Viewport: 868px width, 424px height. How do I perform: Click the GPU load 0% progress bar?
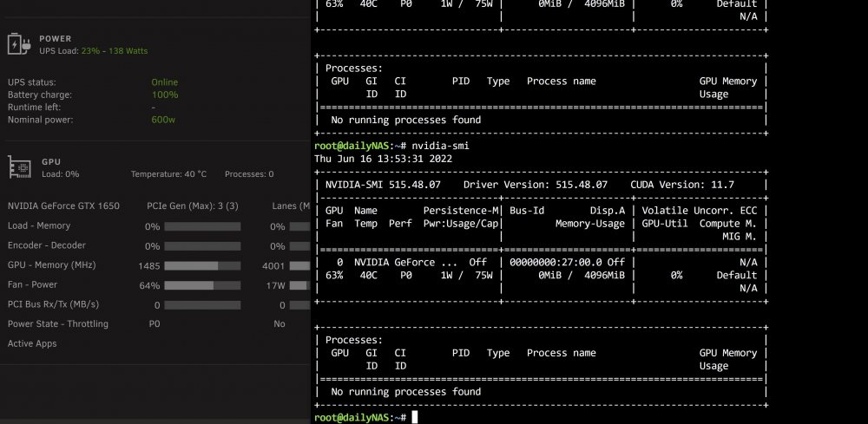(202, 226)
